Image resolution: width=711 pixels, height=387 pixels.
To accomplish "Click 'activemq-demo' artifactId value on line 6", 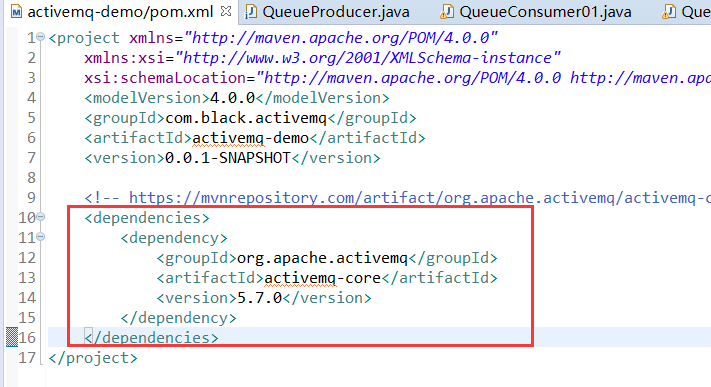I will tap(250, 138).
